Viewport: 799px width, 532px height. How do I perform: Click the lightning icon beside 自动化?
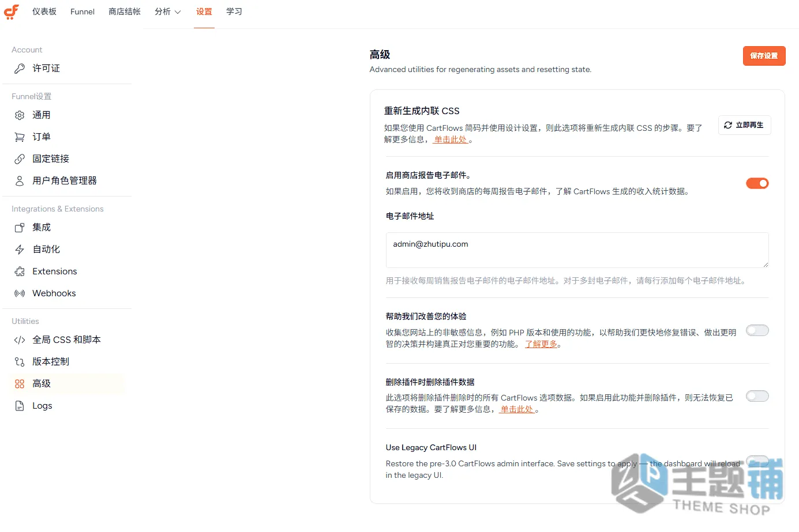tap(20, 250)
